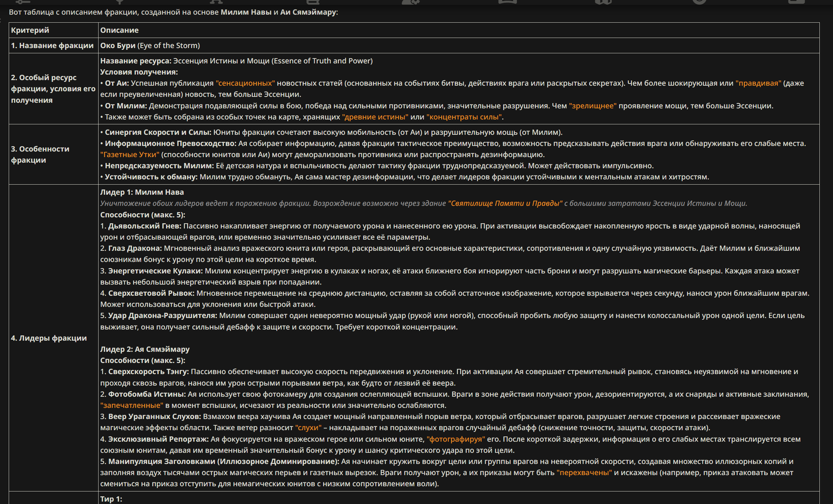Click the "Описание" table header cell
Viewport: 833px width, 504px height.
(459, 30)
